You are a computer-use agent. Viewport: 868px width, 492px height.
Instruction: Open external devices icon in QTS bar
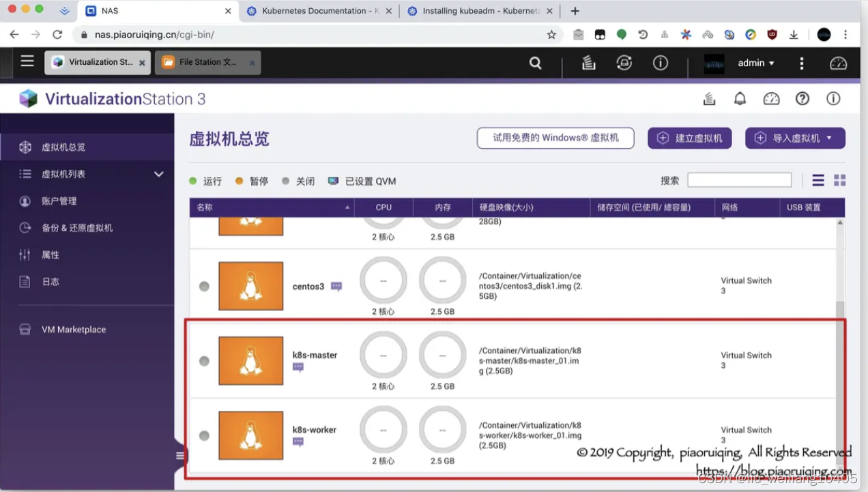624,63
